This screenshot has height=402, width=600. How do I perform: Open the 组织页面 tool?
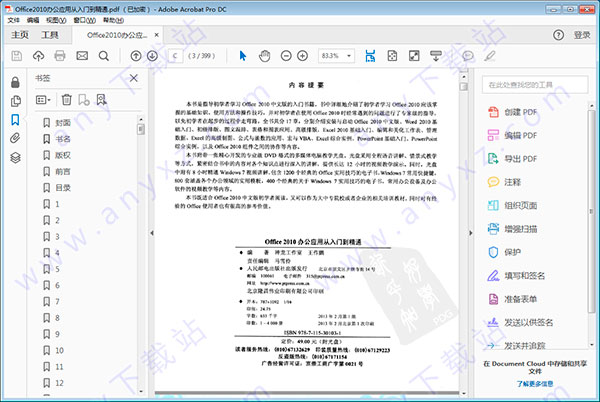(513, 205)
